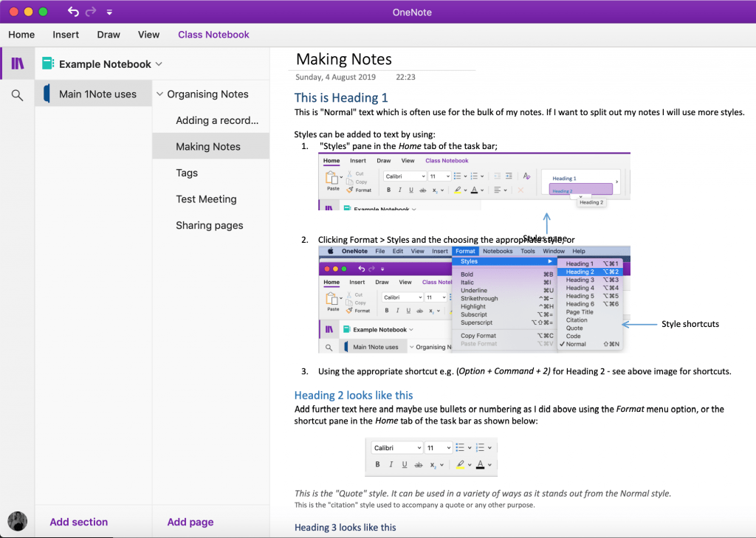Screen dimensions: 756x538
Task: Click the teal Example Notebook icon
Action: (48, 63)
